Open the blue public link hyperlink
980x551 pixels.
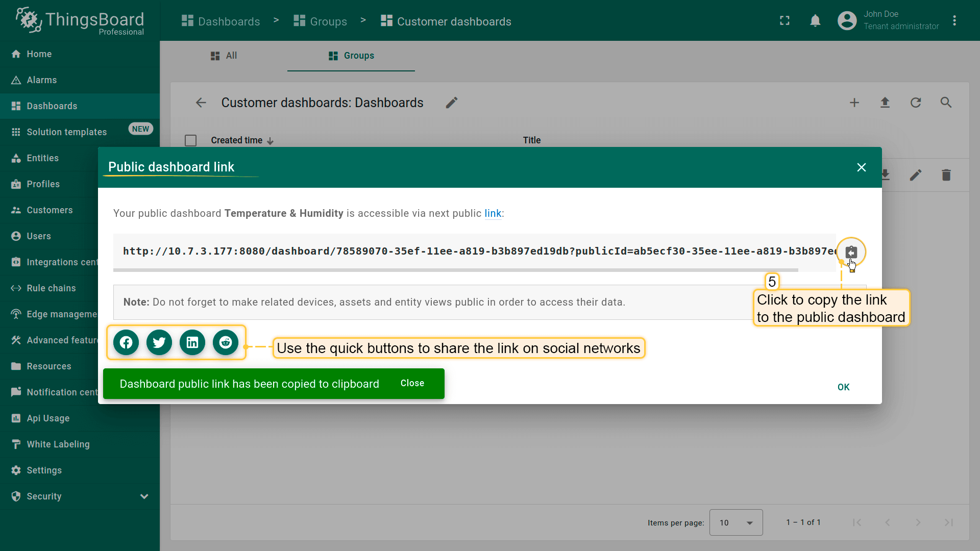[x=493, y=213]
